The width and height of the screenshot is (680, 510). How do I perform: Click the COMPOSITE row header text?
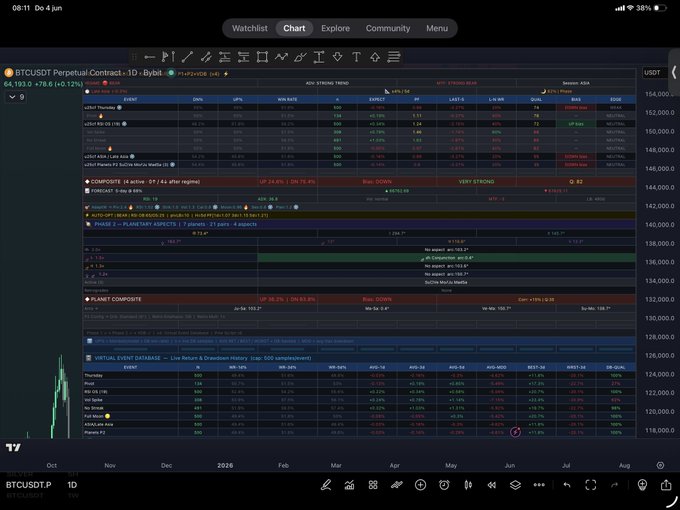pyautogui.click(x=142, y=182)
